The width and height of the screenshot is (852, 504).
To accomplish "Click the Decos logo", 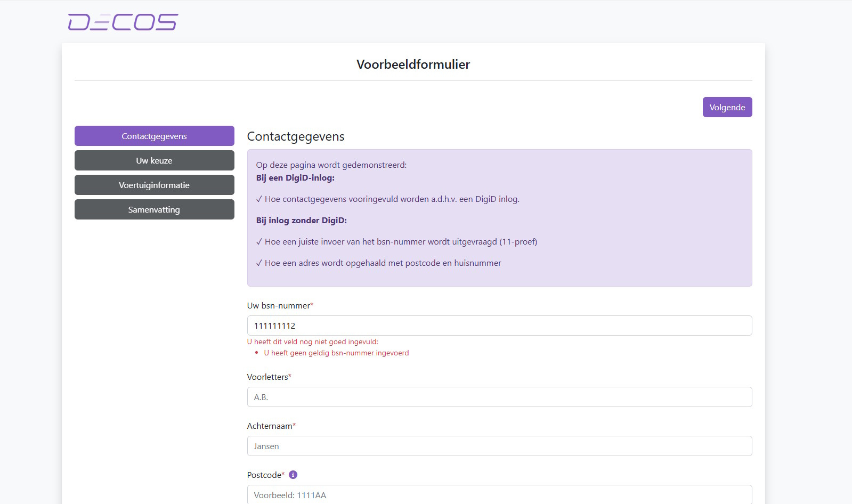I will pos(123,22).
